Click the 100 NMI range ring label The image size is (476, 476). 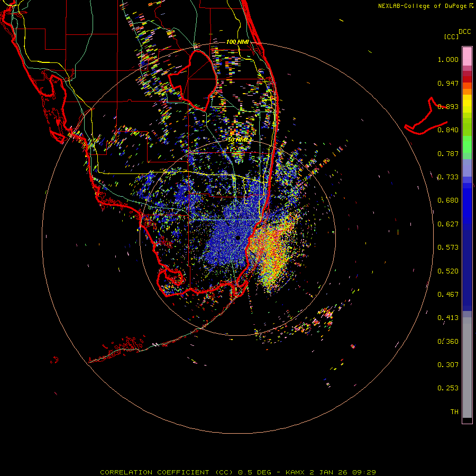coord(237,42)
